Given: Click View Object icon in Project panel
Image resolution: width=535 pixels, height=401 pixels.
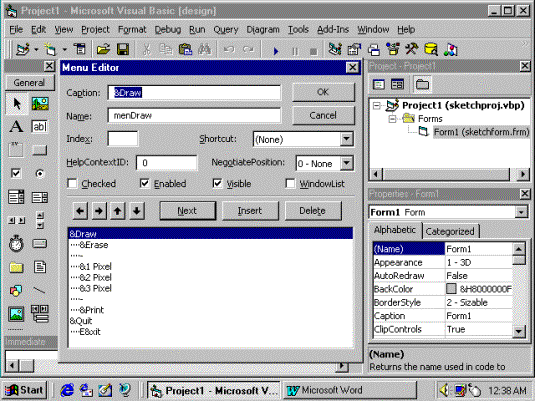Looking at the screenshot, I should (x=397, y=84).
